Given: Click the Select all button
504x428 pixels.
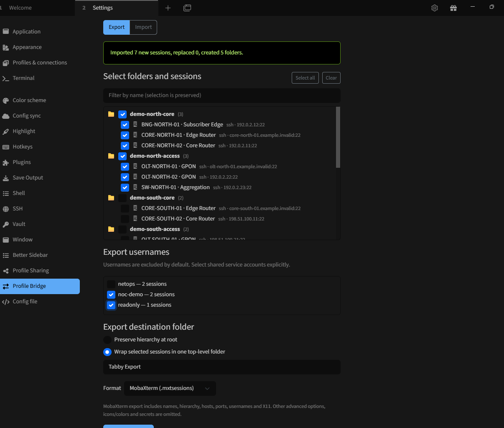Looking at the screenshot, I should pyautogui.click(x=305, y=78).
